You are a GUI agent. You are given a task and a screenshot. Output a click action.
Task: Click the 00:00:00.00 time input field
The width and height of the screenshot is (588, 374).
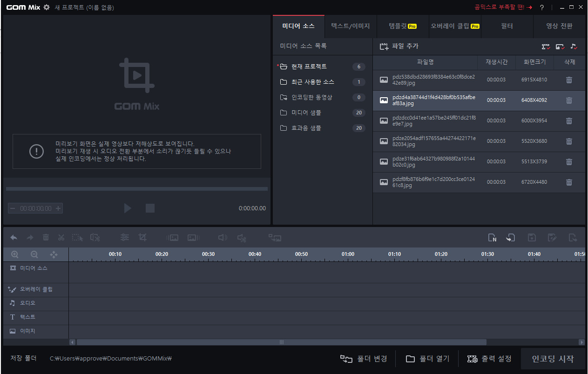point(36,208)
